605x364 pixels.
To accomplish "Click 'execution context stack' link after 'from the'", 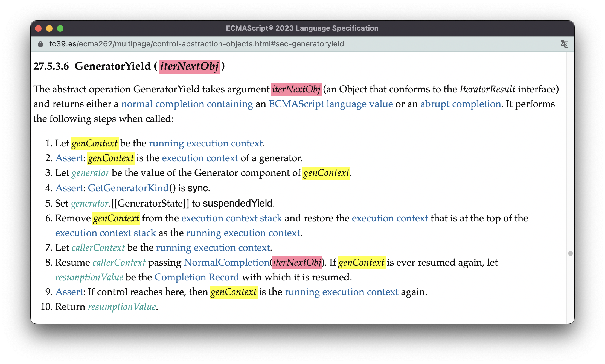I will [232, 218].
